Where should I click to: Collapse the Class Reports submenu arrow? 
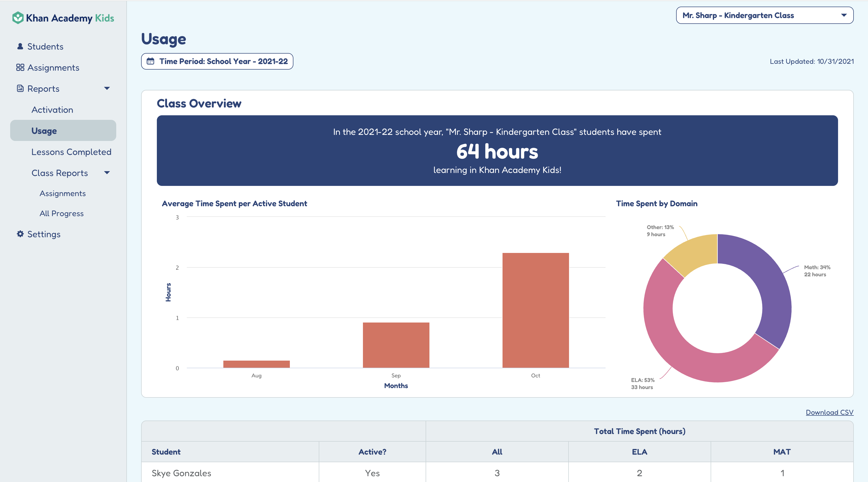pyautogui.click(x=107, y=173)
